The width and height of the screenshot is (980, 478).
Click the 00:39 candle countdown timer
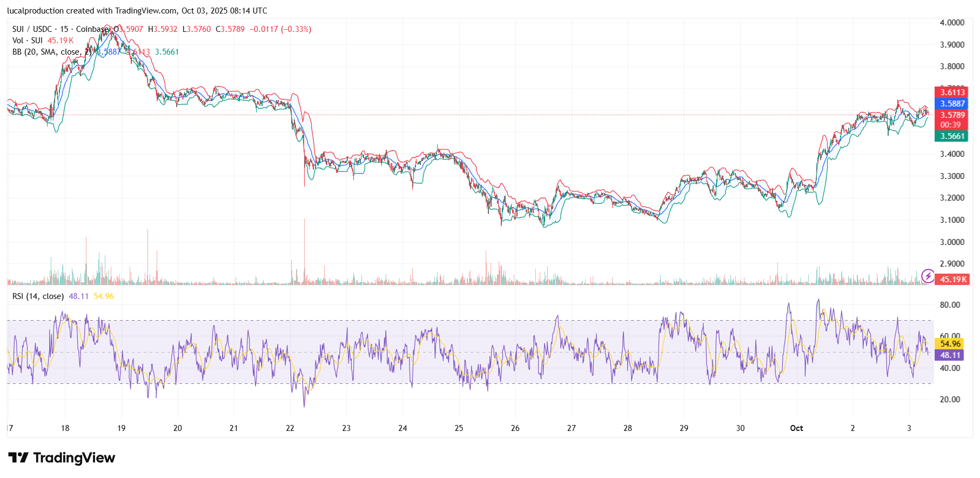[x=950, y=125]
